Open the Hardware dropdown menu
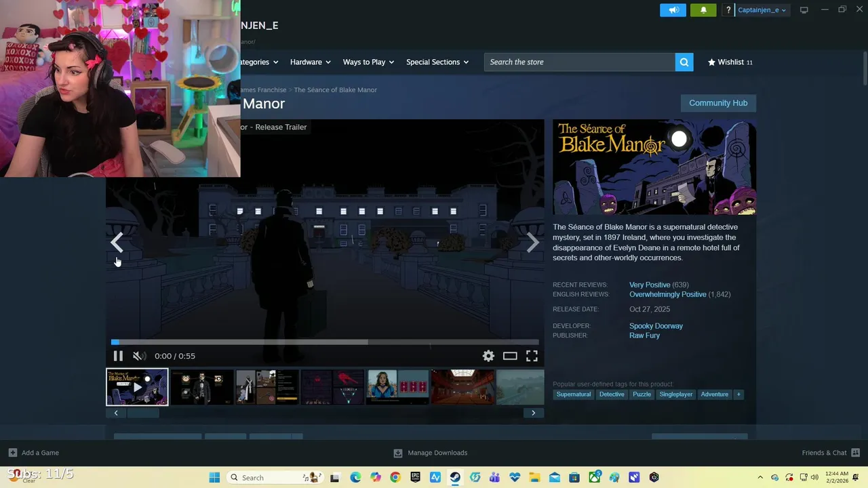The image size is (868, 488). click(x=310, y=62)
